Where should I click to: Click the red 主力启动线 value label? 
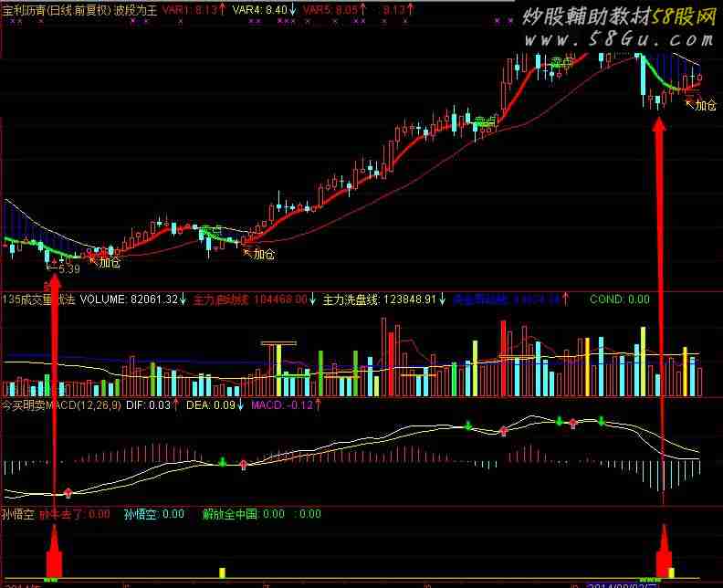point(255,299)
